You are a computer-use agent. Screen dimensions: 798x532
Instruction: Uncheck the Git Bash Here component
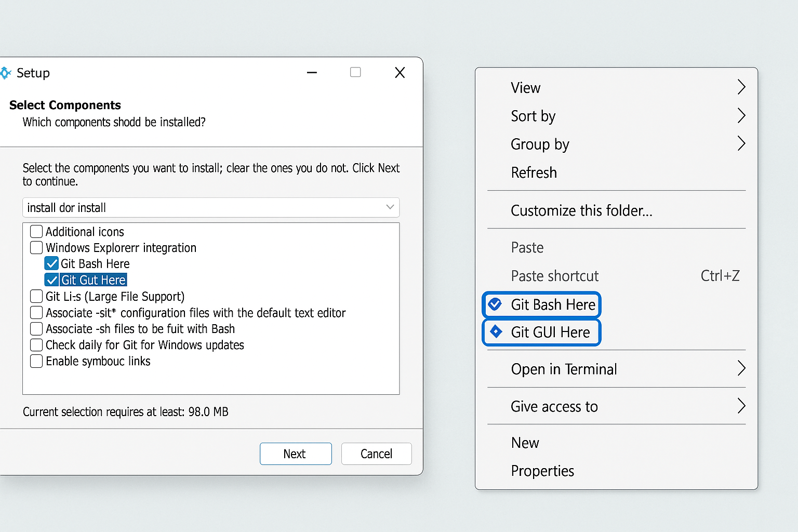[x=51, y=263]
